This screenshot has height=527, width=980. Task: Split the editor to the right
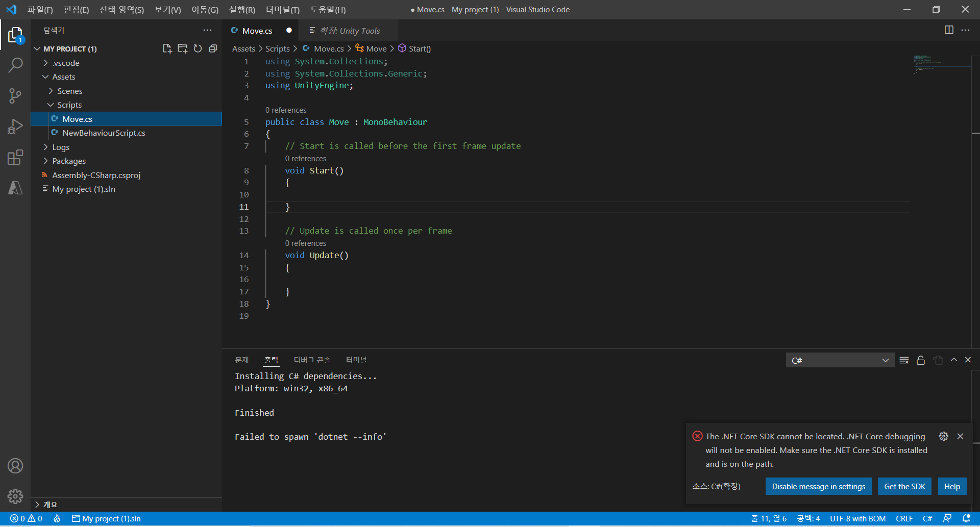point(949,30)
